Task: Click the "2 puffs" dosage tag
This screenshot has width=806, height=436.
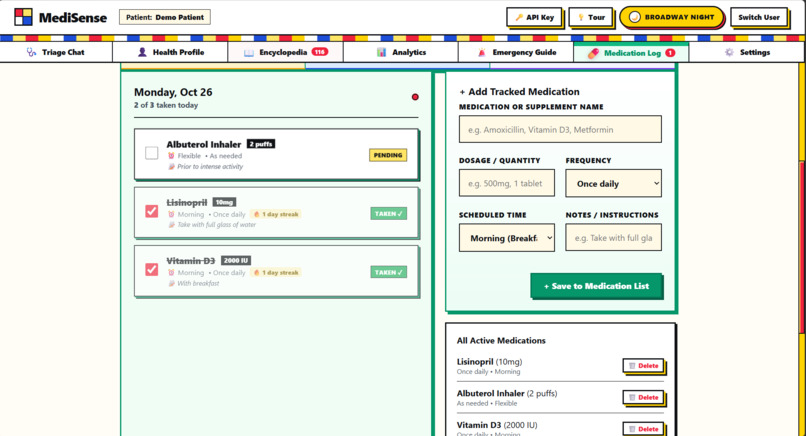Action: pyautogui.click(x=261, y=144)
